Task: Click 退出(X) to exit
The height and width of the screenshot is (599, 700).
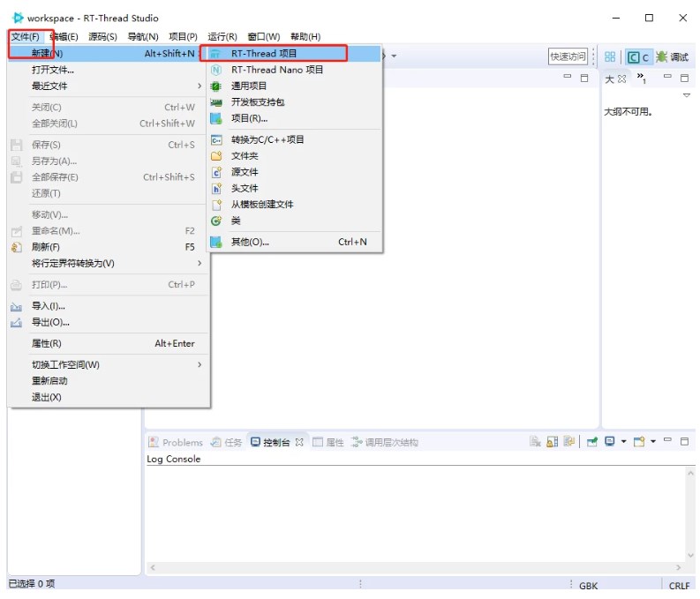Action: click(x=109, y=397)
